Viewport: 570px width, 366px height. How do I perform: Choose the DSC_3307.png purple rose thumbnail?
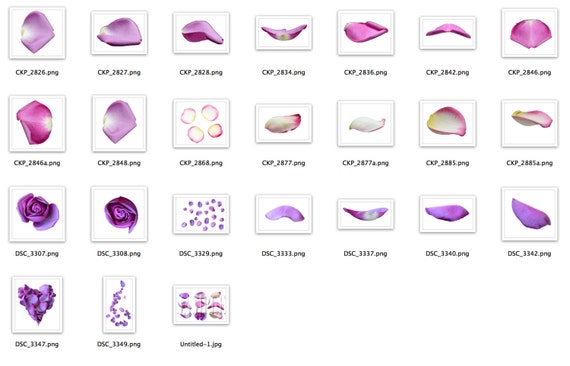tap(37, 214)
